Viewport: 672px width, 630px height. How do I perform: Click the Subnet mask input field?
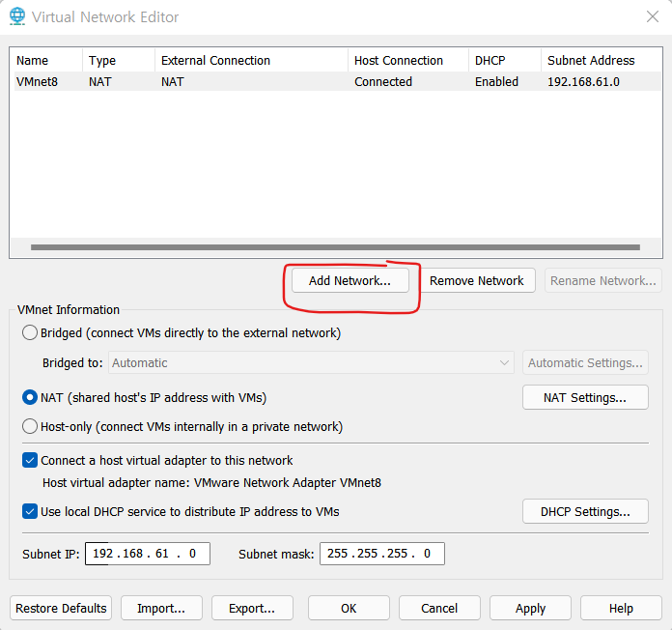(x=382, y=554)
